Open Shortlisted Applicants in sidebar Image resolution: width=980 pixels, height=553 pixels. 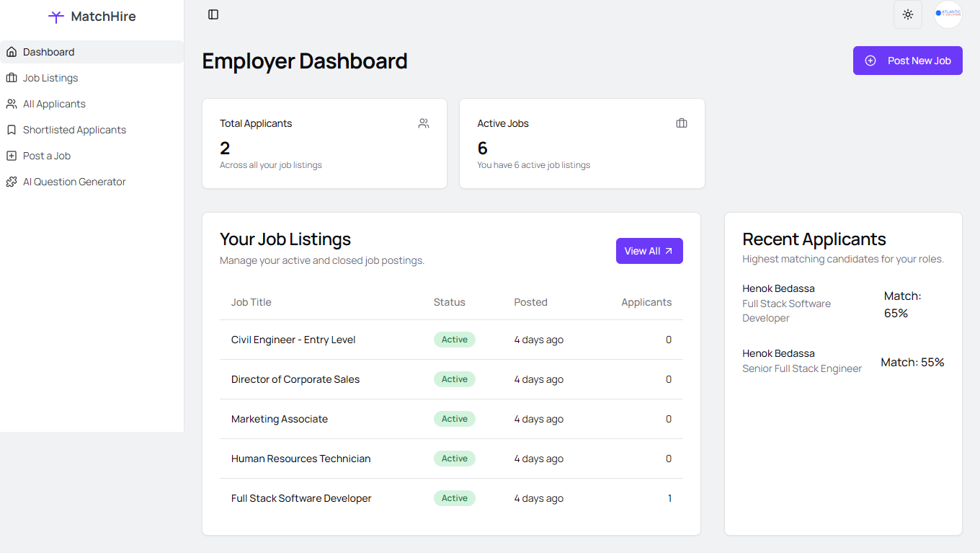coord(92,130)
